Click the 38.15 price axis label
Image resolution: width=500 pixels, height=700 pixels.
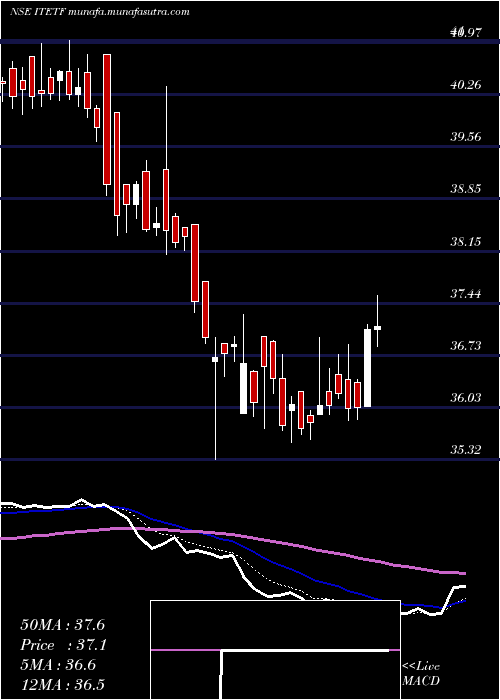[x=466, y=241]
